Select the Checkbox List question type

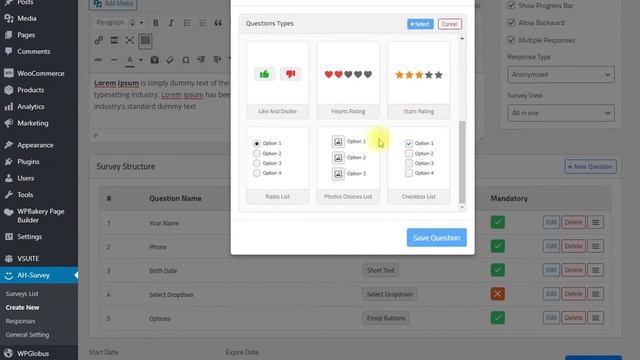pyautogui.click(x=418, y=165)
